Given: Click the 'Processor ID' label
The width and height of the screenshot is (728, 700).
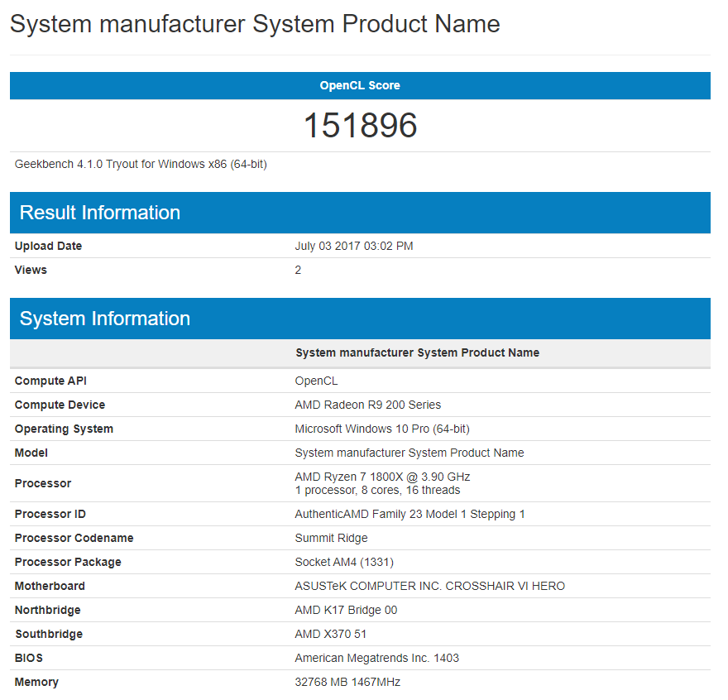Looking at the screenshot, I should pos(50,514).
